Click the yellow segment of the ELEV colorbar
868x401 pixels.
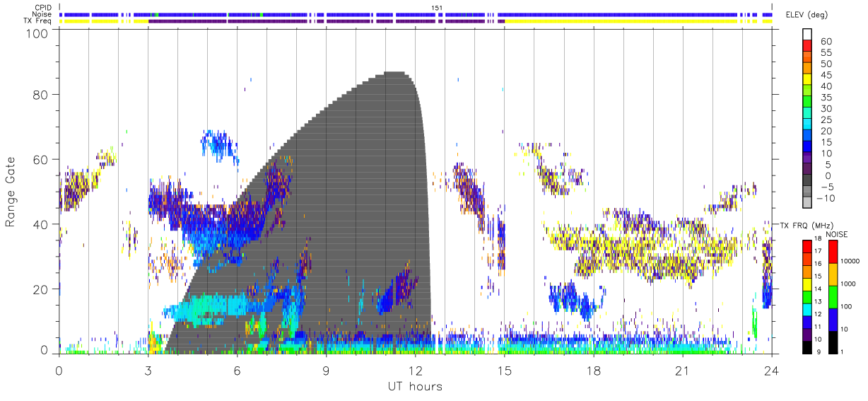click(807, 81)
